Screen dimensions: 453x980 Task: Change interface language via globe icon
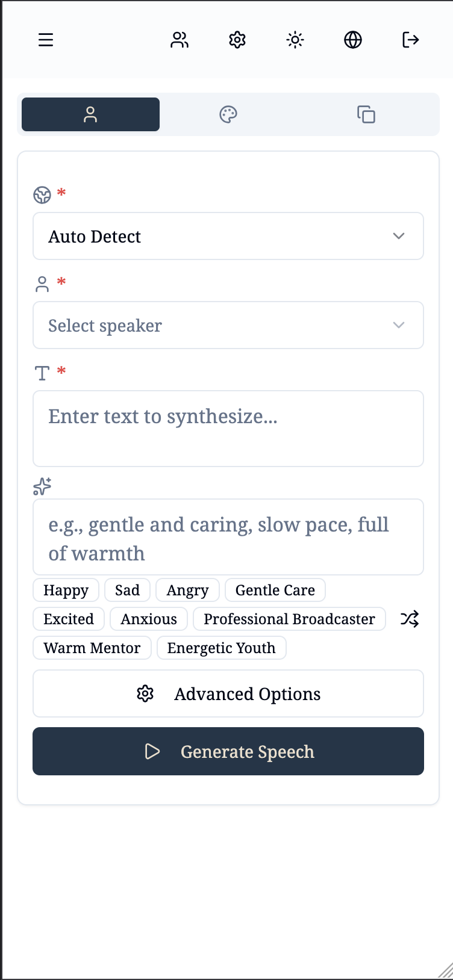(x=353, y=40)
